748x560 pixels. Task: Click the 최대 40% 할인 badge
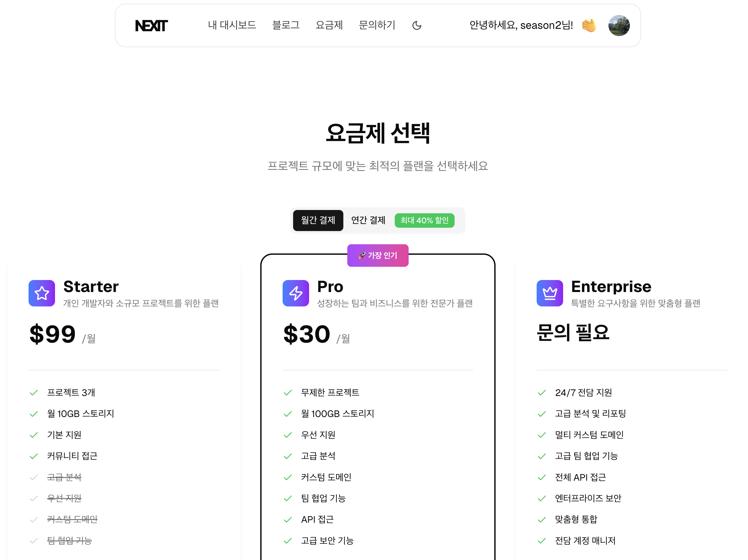click(425, 220)
